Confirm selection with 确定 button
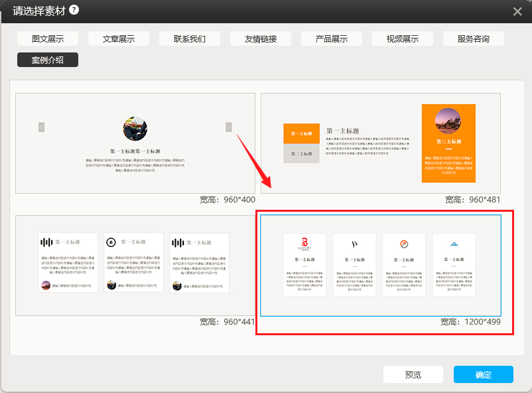 483,374
